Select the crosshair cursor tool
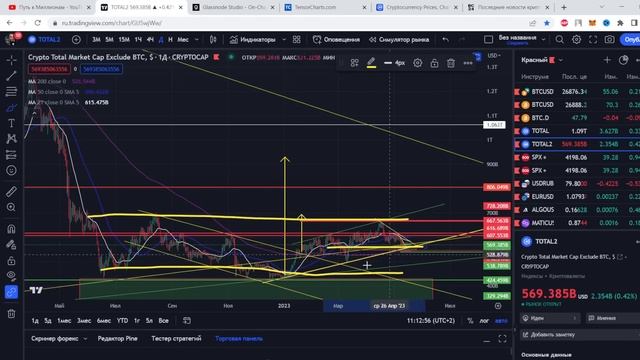This screenshot has height=360, width=640. pos(11,60)
